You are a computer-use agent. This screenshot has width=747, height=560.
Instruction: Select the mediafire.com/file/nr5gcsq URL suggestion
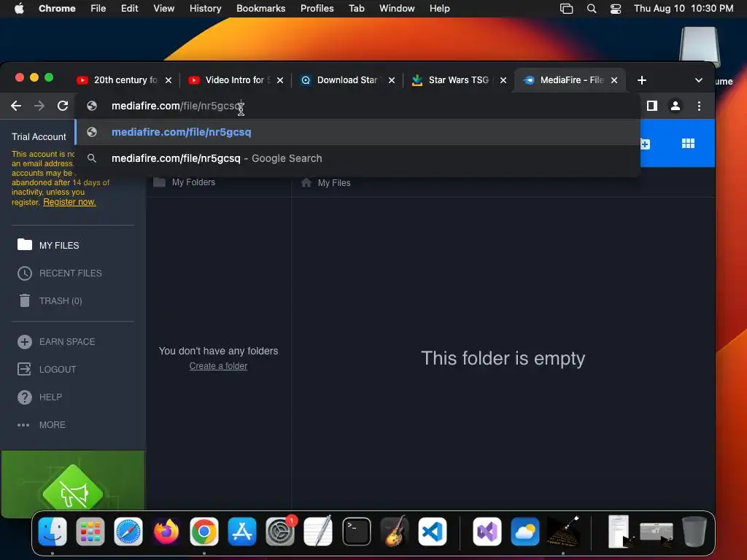click(x=357, y=132)
